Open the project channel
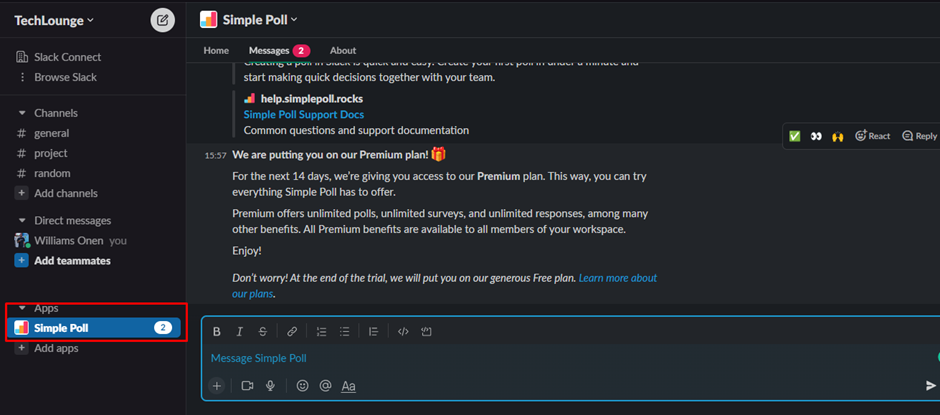Image resolution: width=940 pixels, height=415 pixels. (x=51, y=153)
